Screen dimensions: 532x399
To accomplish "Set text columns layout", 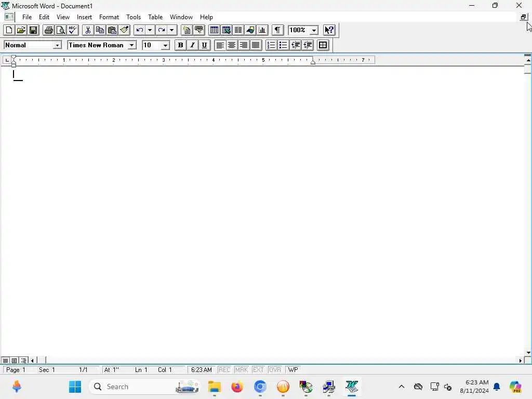I will (238, 30).
